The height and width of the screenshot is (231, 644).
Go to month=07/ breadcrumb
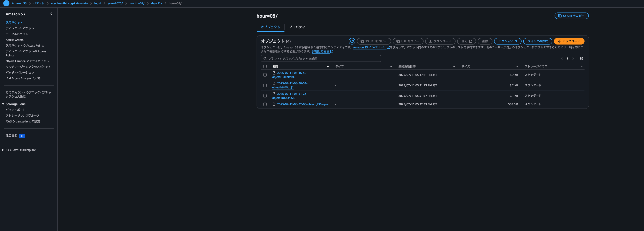137,3
